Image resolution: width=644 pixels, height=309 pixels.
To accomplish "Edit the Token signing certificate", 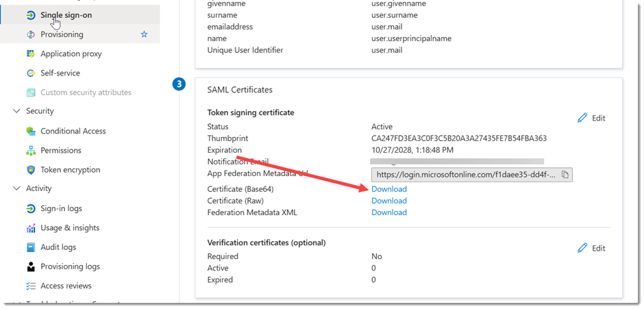I will click(x=591, y=118).
